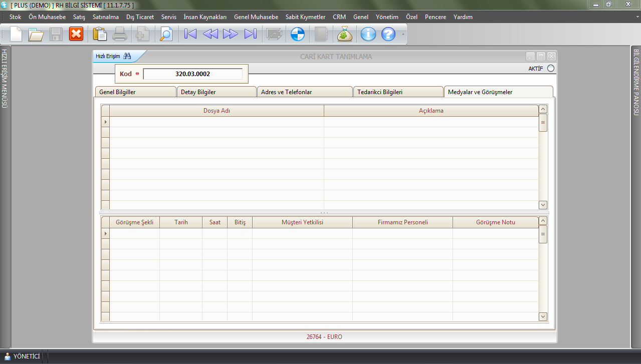
Task: Click inside the Kod input field
Action: (x=192, y=74)
